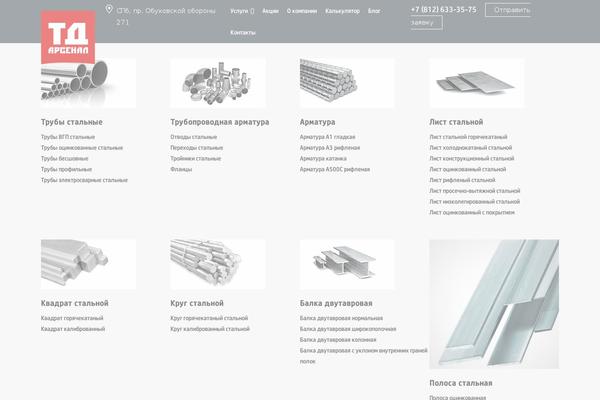The width and height of the screenshot is (600, 400).
Task: Go to О компании page
Action: [302, 11]
